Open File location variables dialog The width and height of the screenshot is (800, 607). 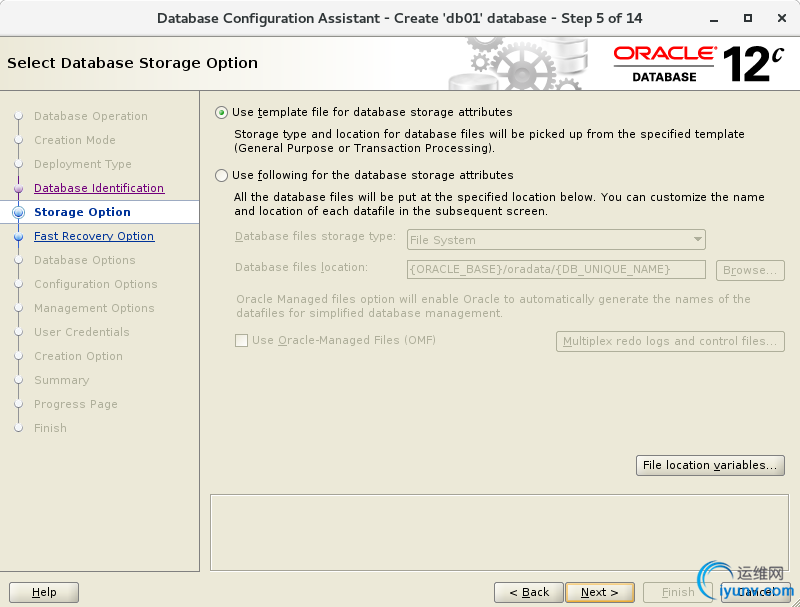coord(710,465)
